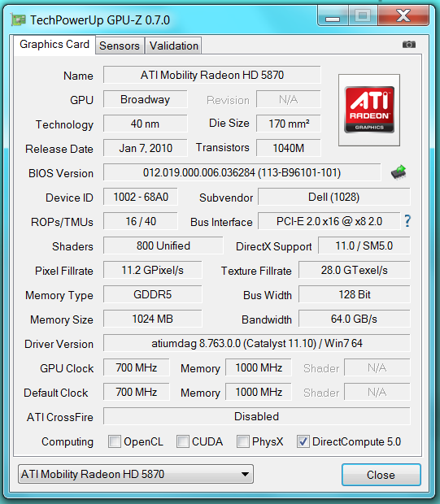Click Subvendor value Dell (1028)
The image size is (440, 504).
click(334, 197)
